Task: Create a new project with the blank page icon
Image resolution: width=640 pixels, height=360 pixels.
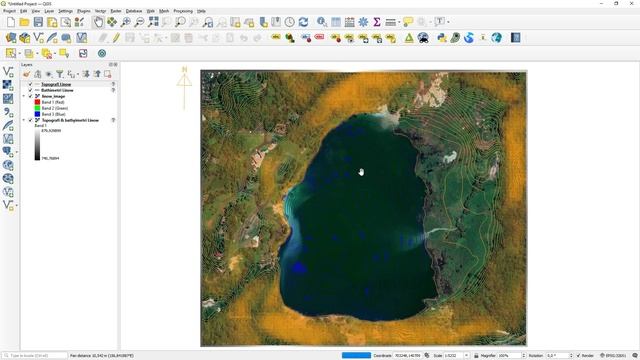Action: pos(11,22)
